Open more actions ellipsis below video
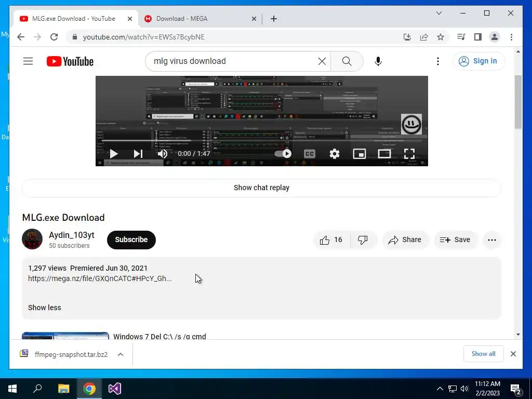 point(491,240)
